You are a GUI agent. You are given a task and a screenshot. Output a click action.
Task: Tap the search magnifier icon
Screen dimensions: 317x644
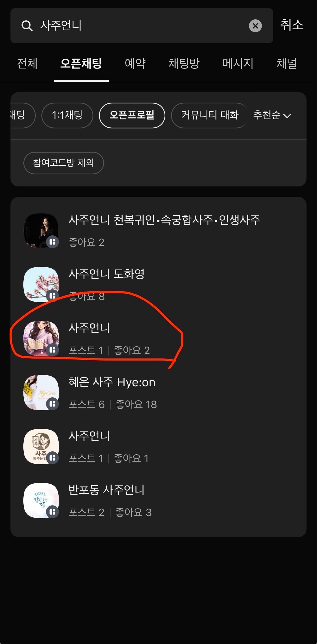pyautogui.click(x=27, y=26)
